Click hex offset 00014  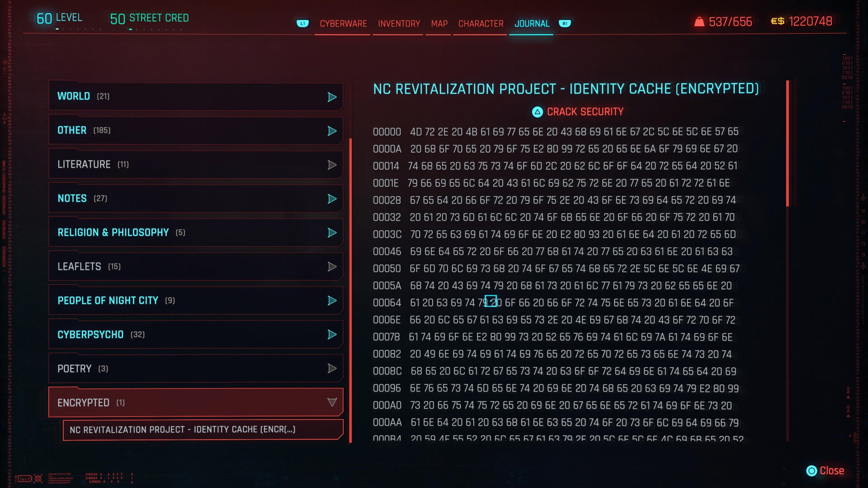(386, 166)
